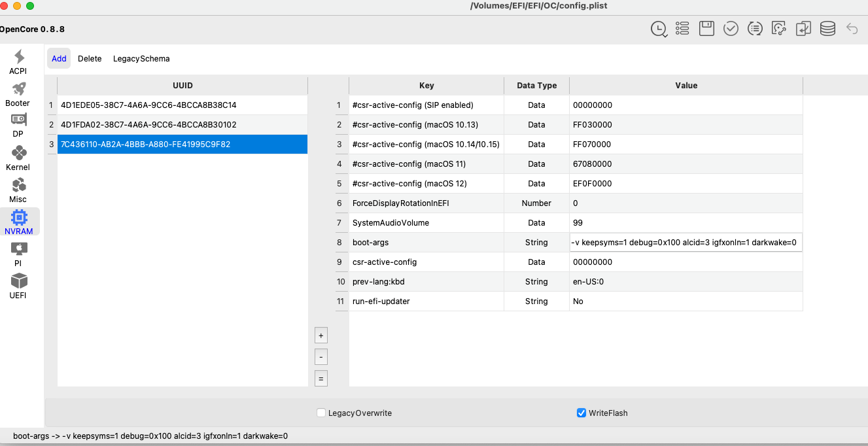868x446 pixels.
Task: Click the en-US:0 value cell
Action: (686, 281)
